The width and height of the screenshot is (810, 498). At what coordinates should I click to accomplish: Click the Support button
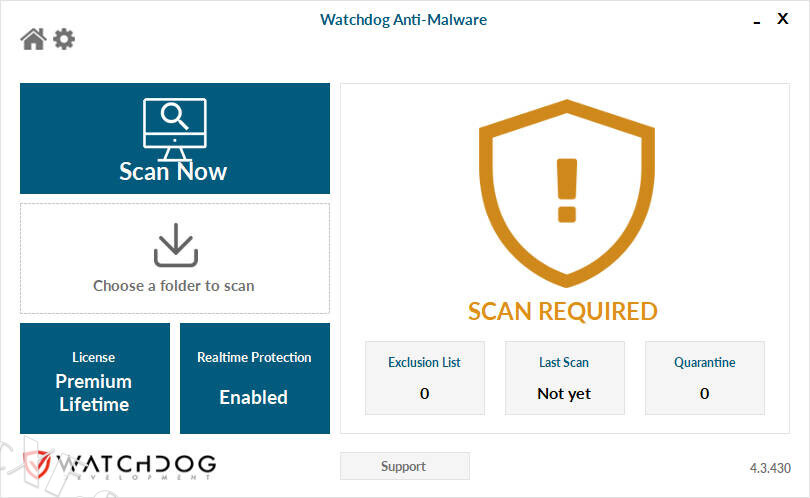point(404,466)
